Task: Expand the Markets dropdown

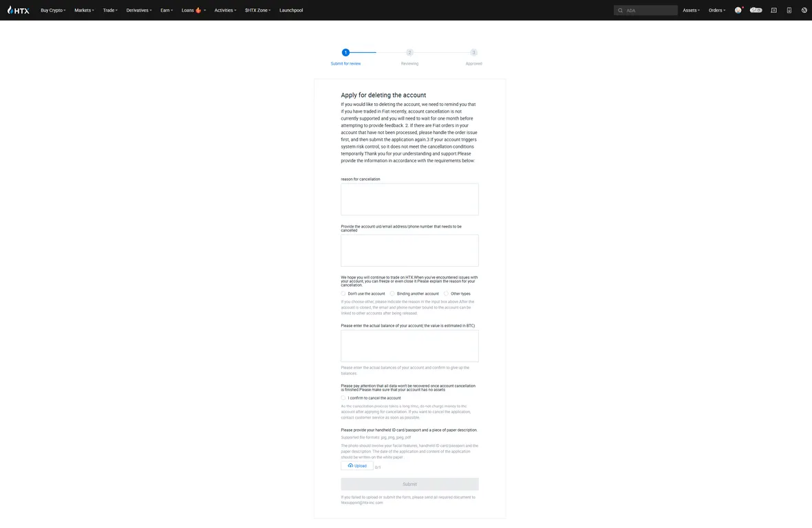Action: click(x=84, y=10)
